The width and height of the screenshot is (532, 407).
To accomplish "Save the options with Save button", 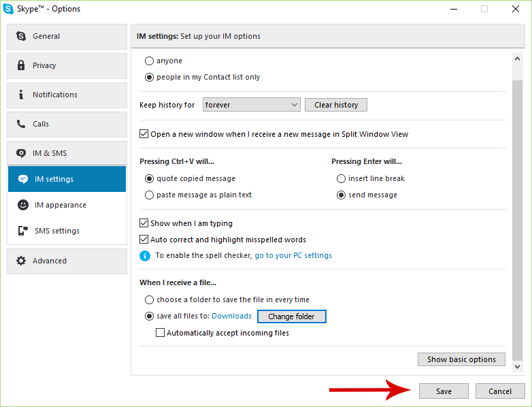I will click(x=444, y=391).
